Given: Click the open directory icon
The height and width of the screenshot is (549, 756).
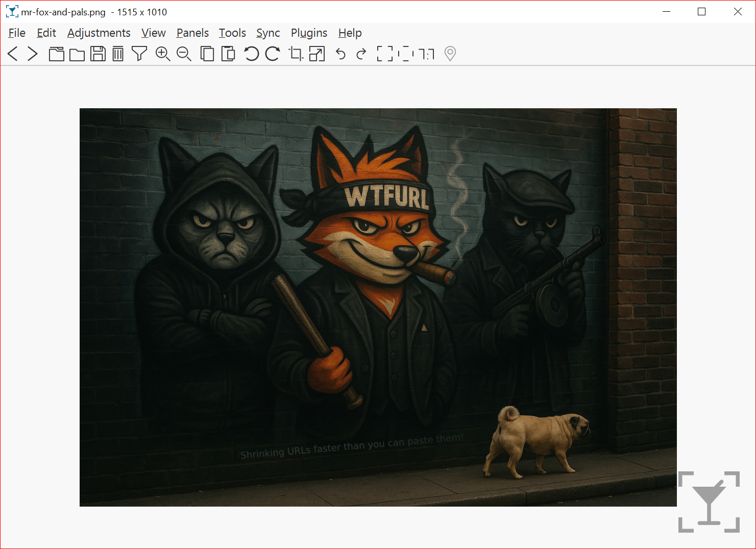Looking at the screenshot, I should coord(56,54).
